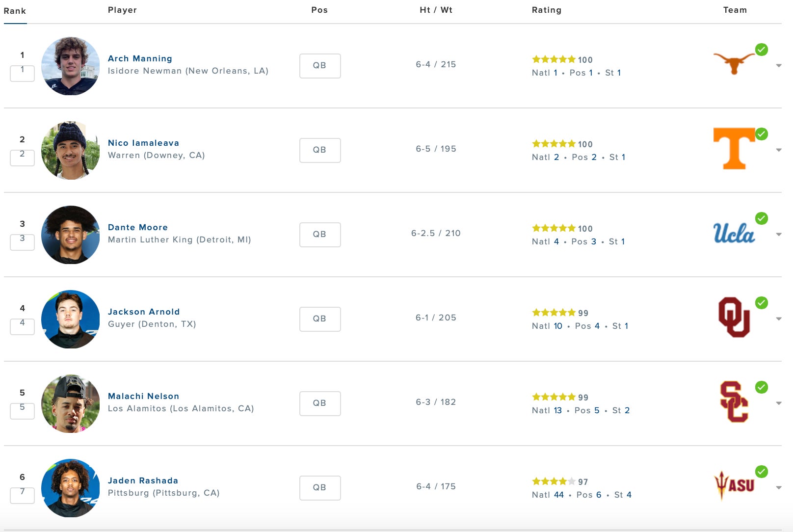This screenshot has width=793, height=532.
Task: Sort by the Rank column header
Action: (15, 11)
